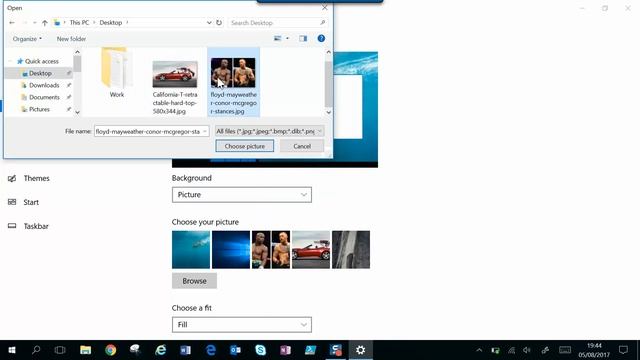Launch PowerShell from taskbar
Image resolution: width=640 pixels, height=360 pixels.
click(x=311, y=350)
